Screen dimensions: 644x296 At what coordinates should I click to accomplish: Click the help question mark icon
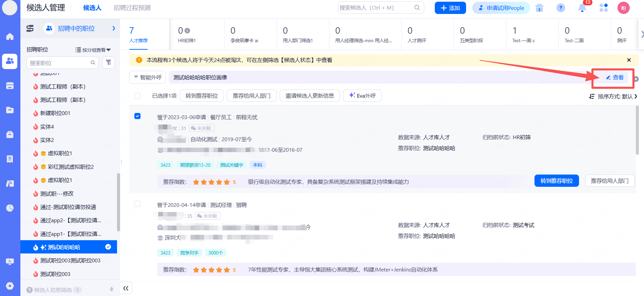click(x=561, y=8)
